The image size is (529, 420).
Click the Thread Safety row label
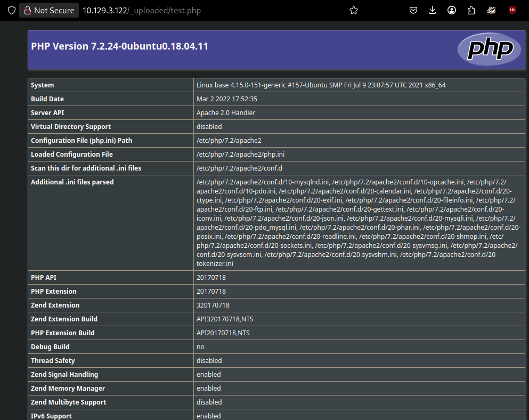[x=53, y=361]
